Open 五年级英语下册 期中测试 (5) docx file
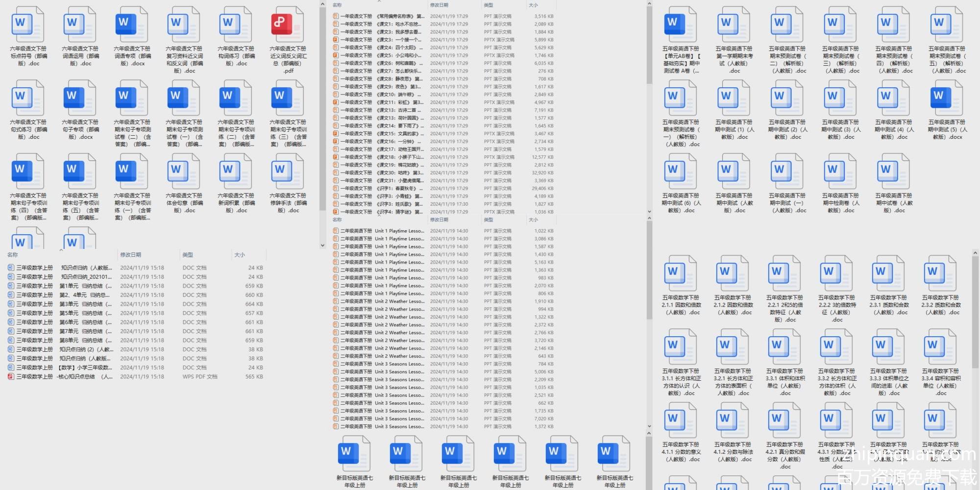The width and height of the screenshot is (980, 490). (947, 99)
